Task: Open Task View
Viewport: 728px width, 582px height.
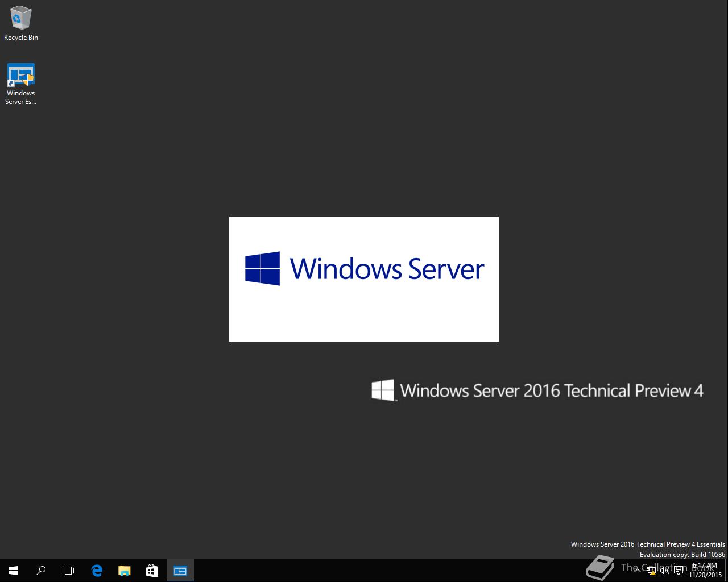Action: click(x=68, y=571)
